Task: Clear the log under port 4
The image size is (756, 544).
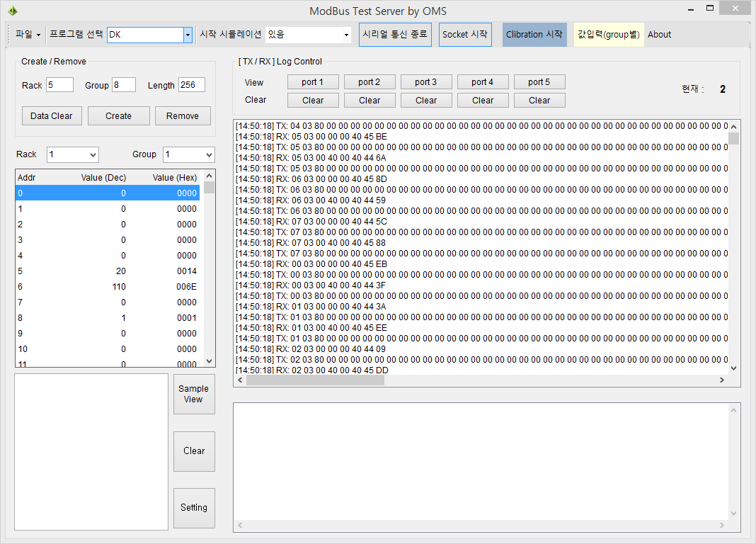Action: [x=483, y=101]
